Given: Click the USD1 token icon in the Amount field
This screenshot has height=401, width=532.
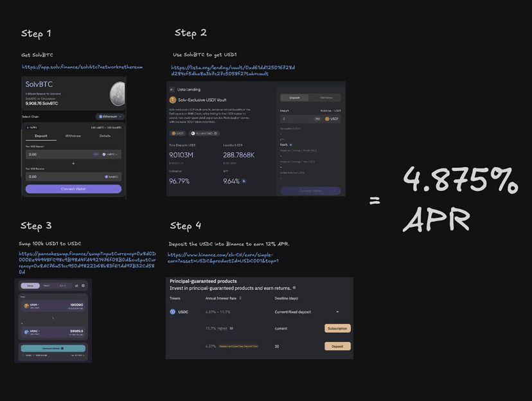Looking at the screenshot, I should click(328, 119).
